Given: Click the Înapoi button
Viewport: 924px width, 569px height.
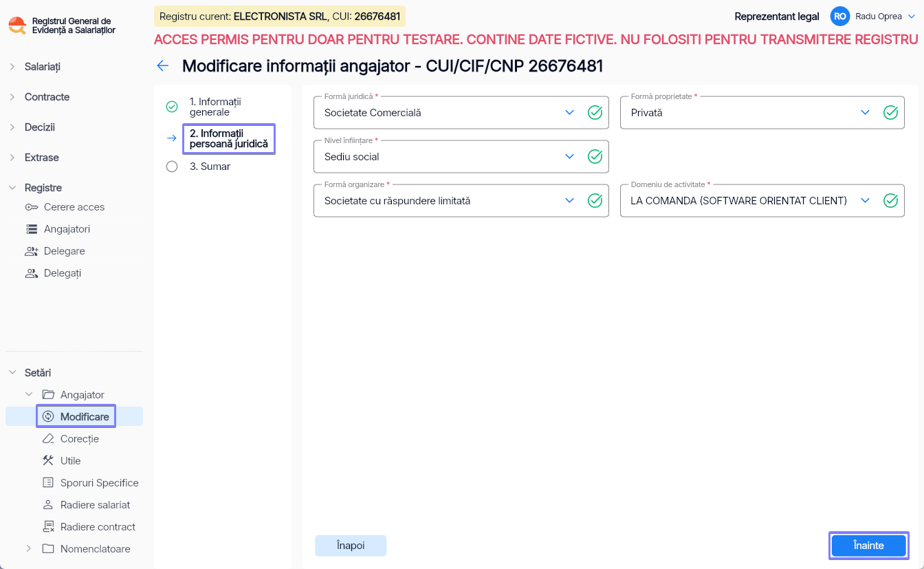Looking at the screenshot, I should coord(351,546).
